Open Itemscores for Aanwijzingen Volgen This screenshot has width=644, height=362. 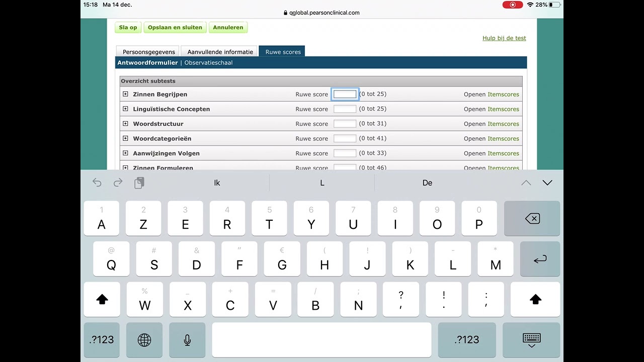(x=503, y=153)
